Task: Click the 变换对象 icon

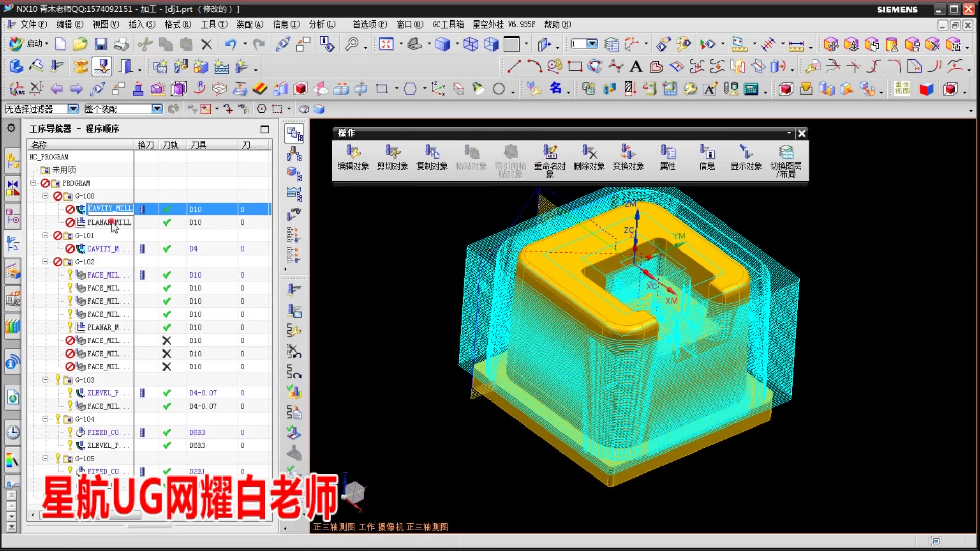Action: click(x=628, y=157)
